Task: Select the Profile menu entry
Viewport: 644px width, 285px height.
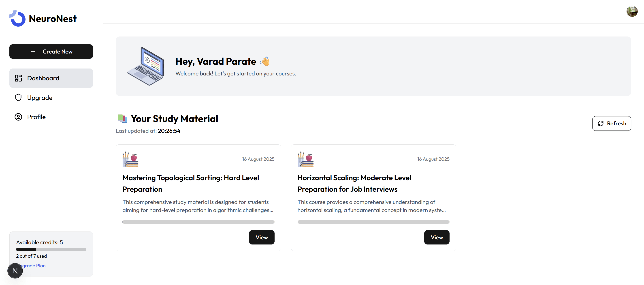Action: [x=36, y=117]
